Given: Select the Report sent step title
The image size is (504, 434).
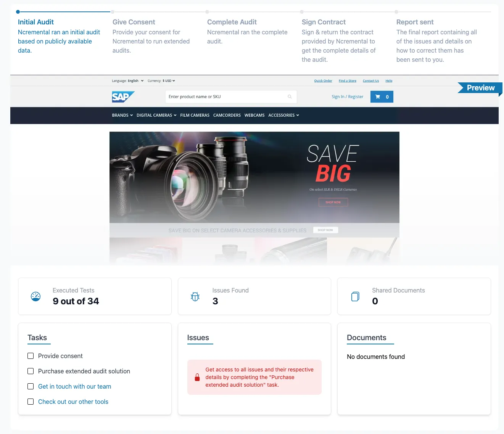Looking at the screenshot, I should pos(415,22).
